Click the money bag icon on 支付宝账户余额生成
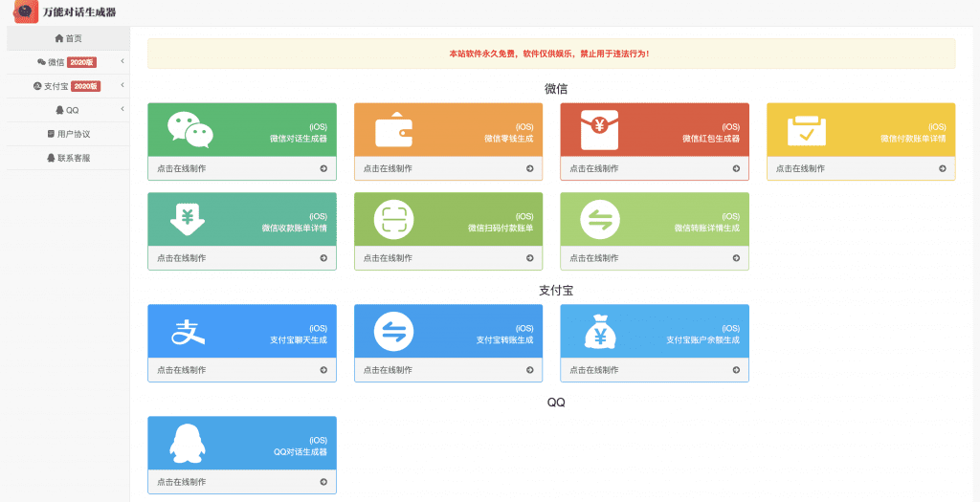 [600, 331]
